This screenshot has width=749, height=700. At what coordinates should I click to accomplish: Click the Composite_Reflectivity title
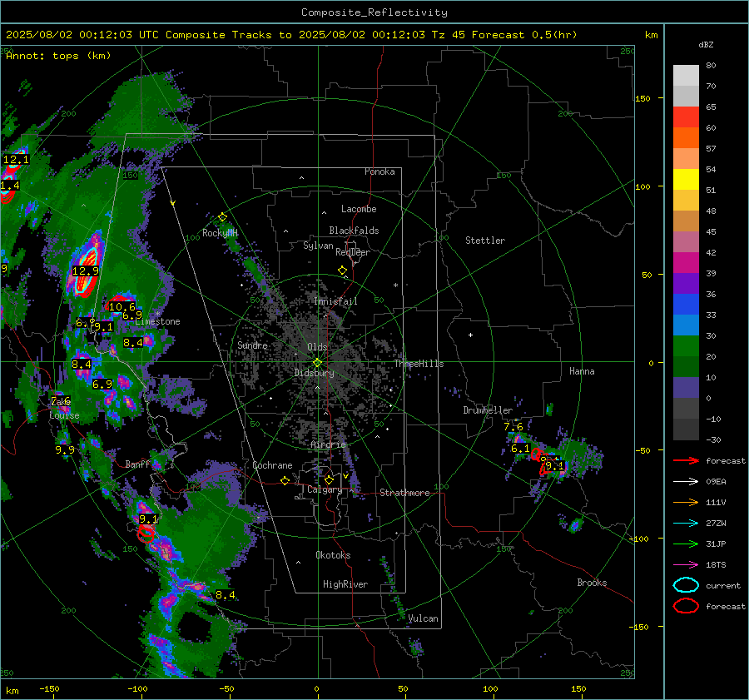pos(374,12)
